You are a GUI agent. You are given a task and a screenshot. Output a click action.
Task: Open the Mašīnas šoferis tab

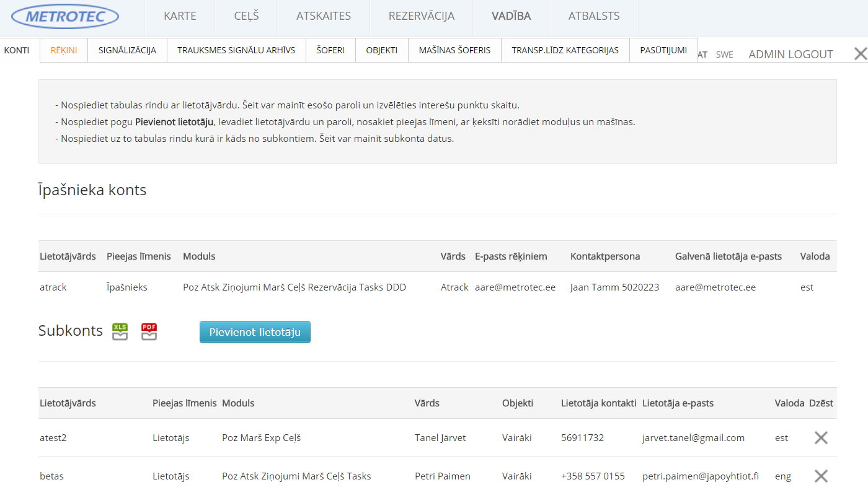pyautogui.click(x=454, y=50)
